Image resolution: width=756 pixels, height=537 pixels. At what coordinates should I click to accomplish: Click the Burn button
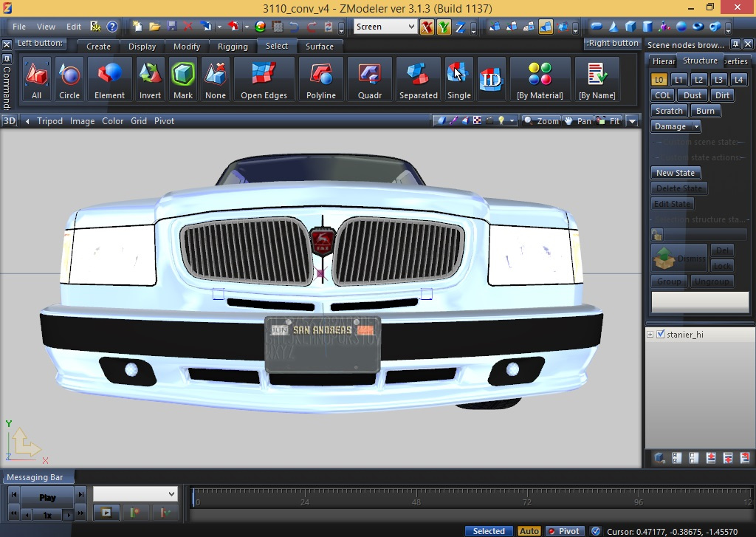coord(705,111)
